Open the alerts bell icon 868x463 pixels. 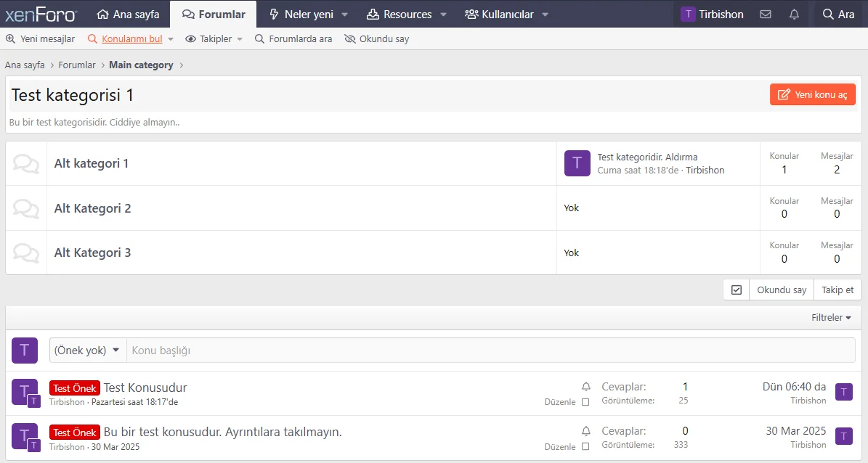(x=794, y=14)
